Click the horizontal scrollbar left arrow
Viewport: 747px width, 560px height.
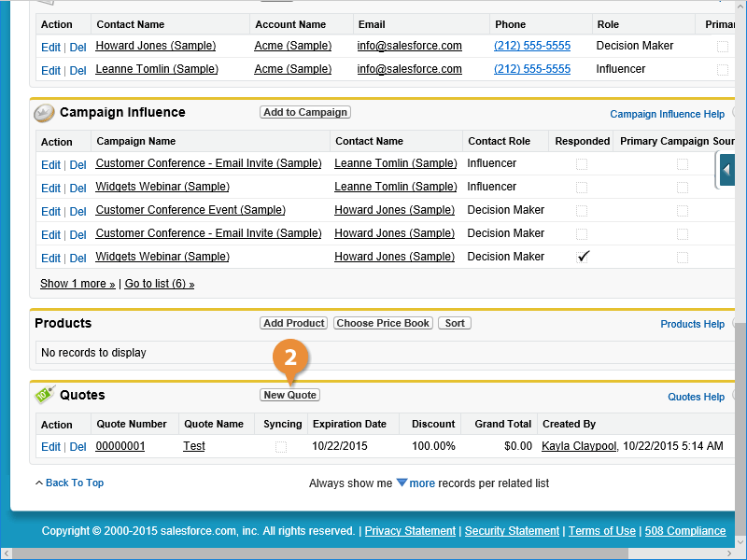[x=6, y=553]
